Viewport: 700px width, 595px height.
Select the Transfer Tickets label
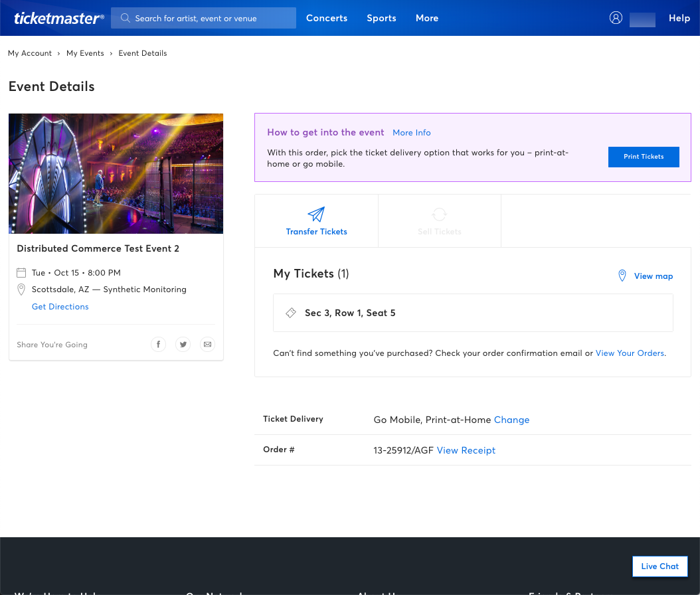(x=317, y=232)
